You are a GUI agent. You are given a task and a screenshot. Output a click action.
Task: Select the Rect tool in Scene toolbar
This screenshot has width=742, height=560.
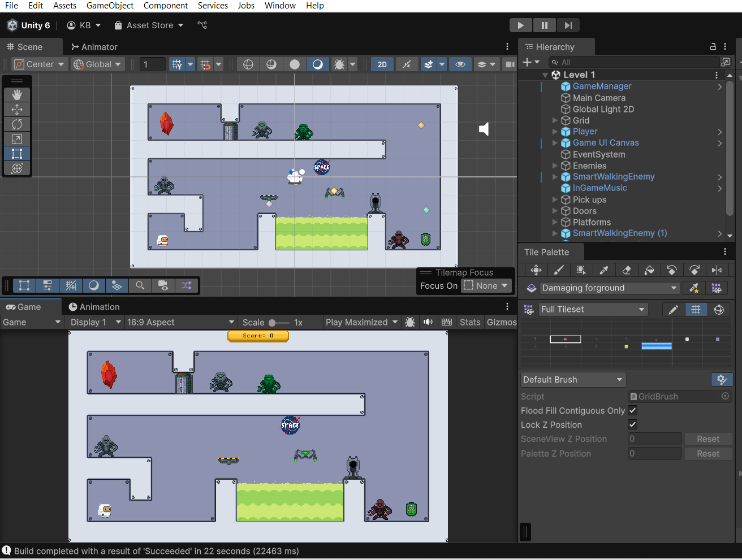pos(17,154)
